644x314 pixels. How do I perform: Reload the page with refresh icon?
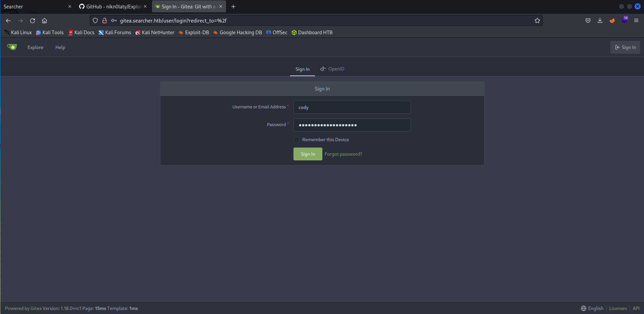point(33,21)
